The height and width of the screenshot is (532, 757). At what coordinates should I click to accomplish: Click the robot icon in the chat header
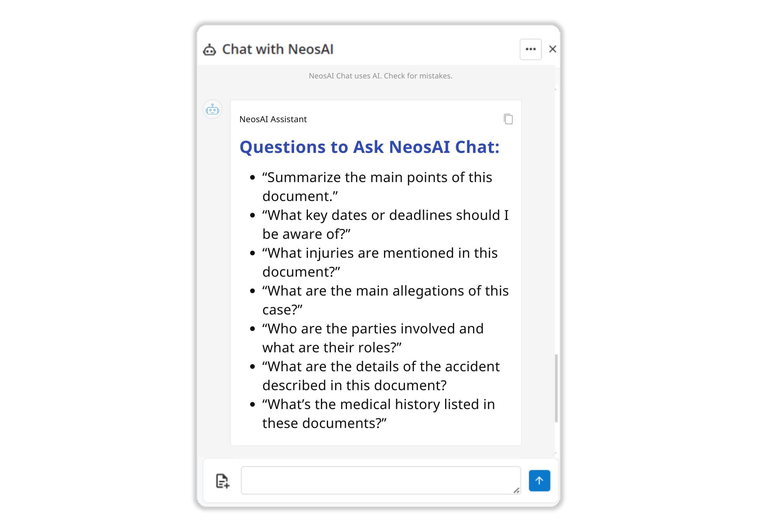tap(209, 50)
